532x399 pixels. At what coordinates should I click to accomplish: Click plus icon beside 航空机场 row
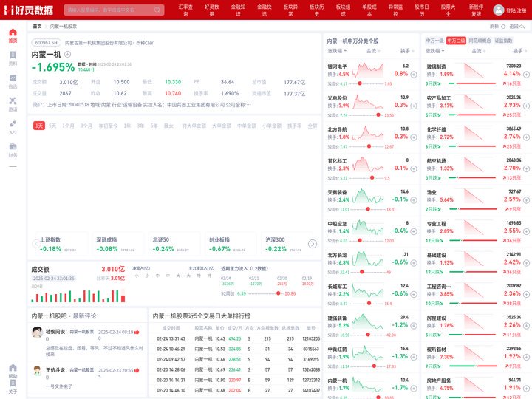[526, 168]
